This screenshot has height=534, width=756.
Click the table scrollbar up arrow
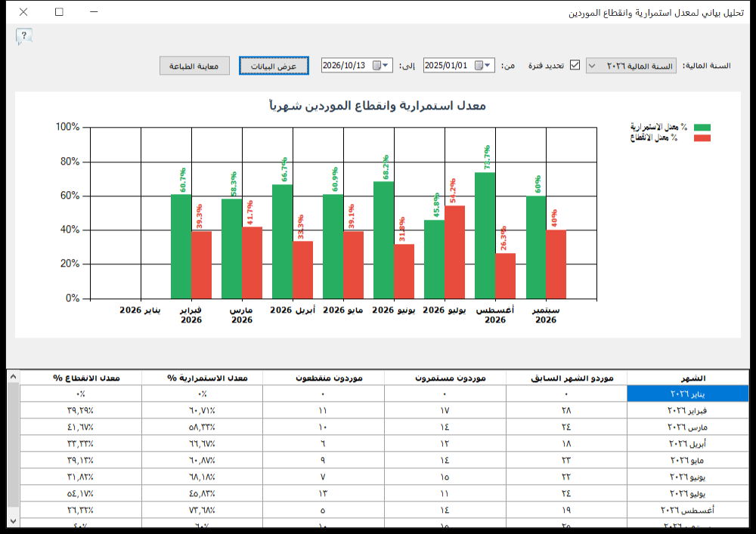(13, 377)
